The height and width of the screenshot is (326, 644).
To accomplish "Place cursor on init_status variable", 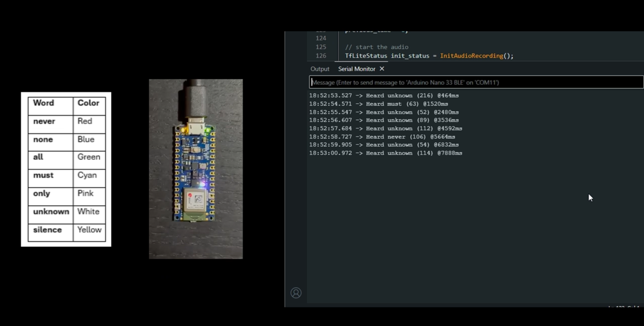I will coord(410,56).
